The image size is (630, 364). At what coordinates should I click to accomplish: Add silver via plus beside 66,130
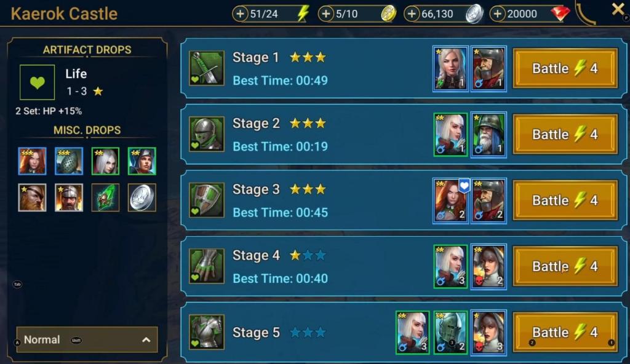pyautogui.click(x=412, y=14)
